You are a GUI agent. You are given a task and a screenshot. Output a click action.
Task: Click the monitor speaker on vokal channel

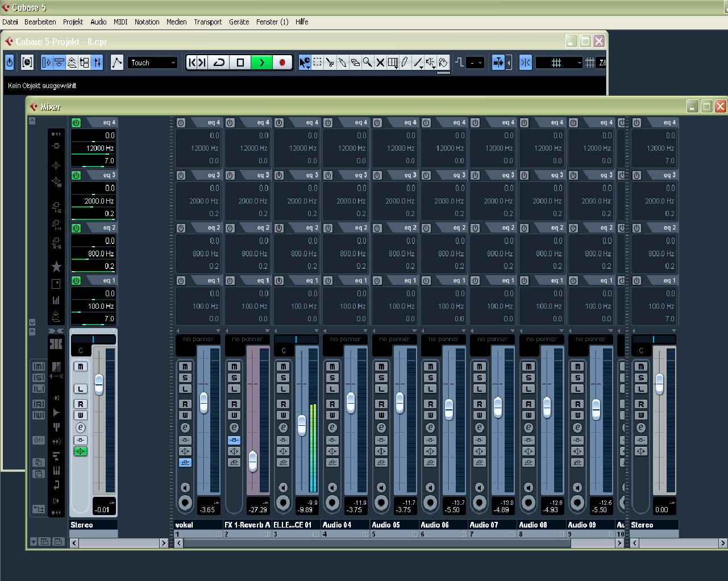click(x=185, y=487)
